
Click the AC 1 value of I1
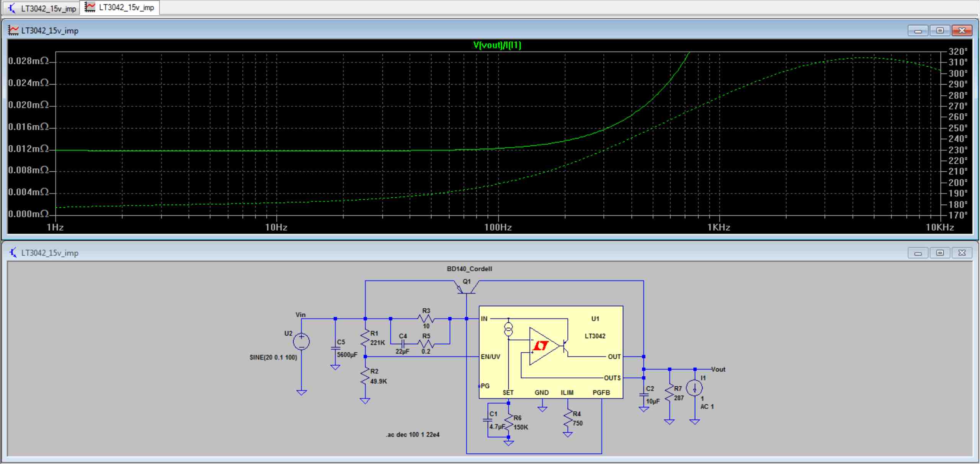click(707, 407)
